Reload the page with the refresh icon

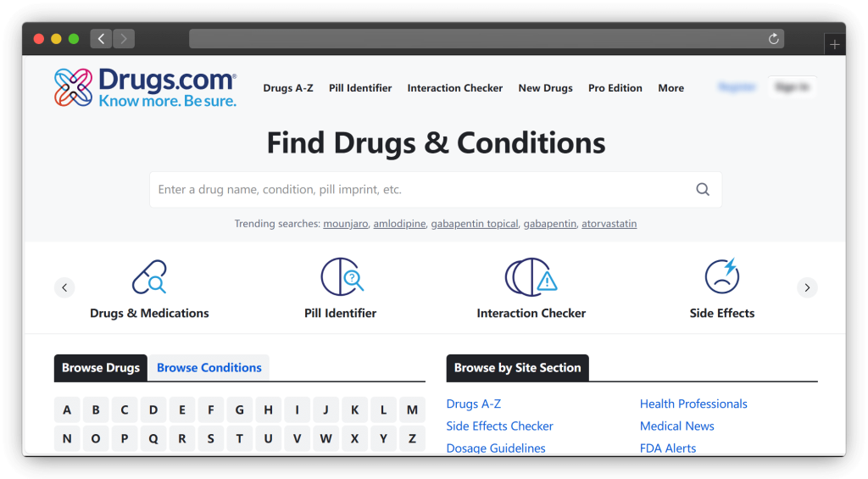[x=773, y=39]
